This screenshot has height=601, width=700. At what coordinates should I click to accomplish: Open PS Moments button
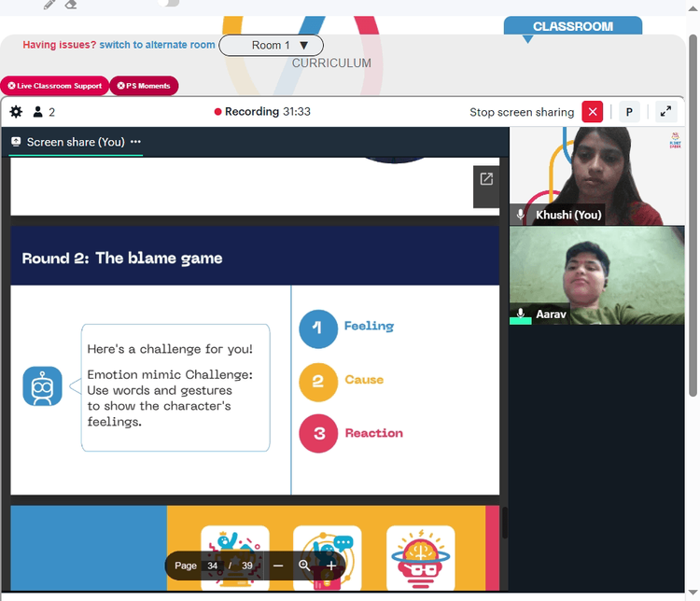click(144, 86)
